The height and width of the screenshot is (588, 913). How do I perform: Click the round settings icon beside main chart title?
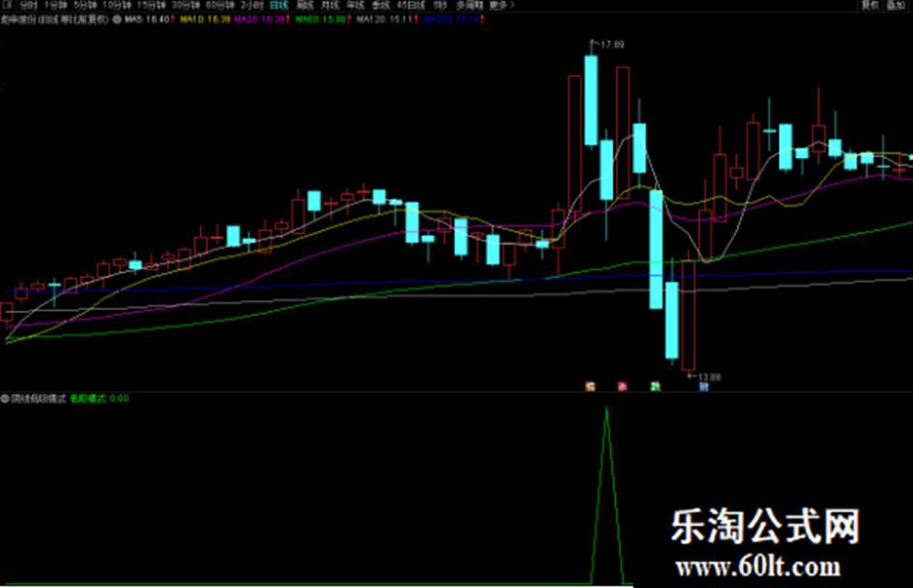pyautogui.click(x=116, y=19)
